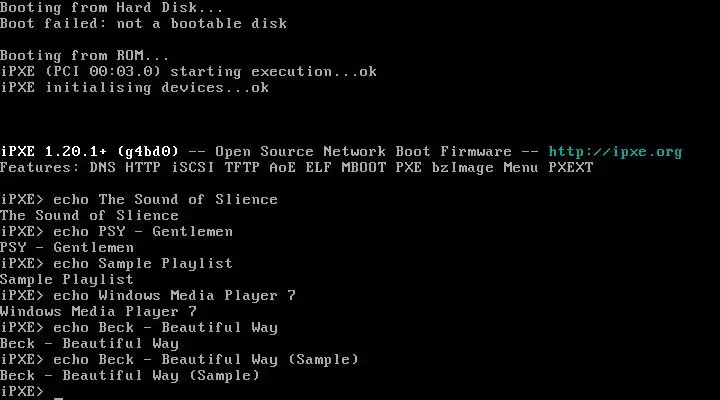Click the "Beck - Beautiful Way (Sample)" output line
The width and height of the screenshot is (720, 400).
[129, 375]
